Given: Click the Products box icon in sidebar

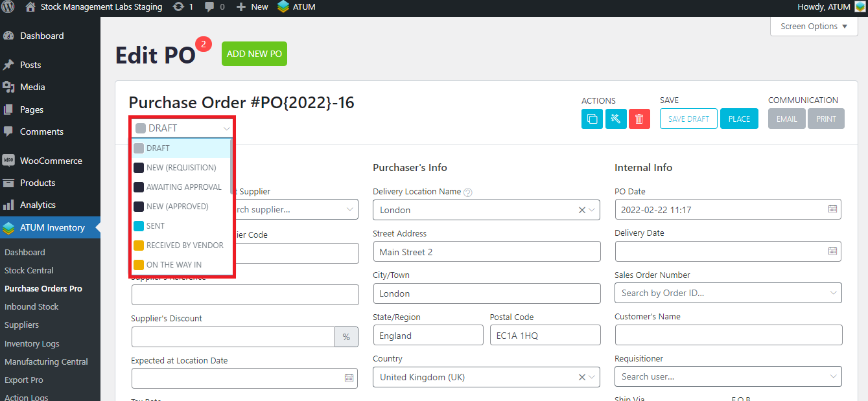Looking at the screenshot, I should click(8, 183).
